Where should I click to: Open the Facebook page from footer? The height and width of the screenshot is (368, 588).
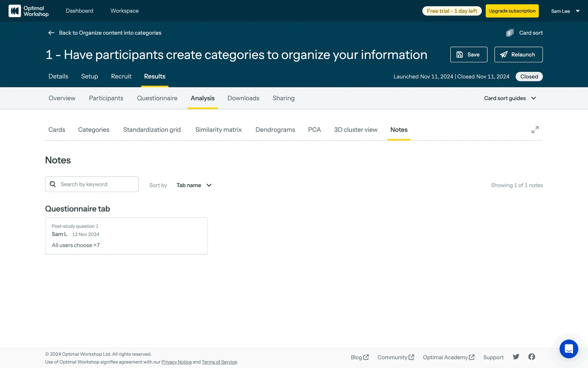coord(532,357)
